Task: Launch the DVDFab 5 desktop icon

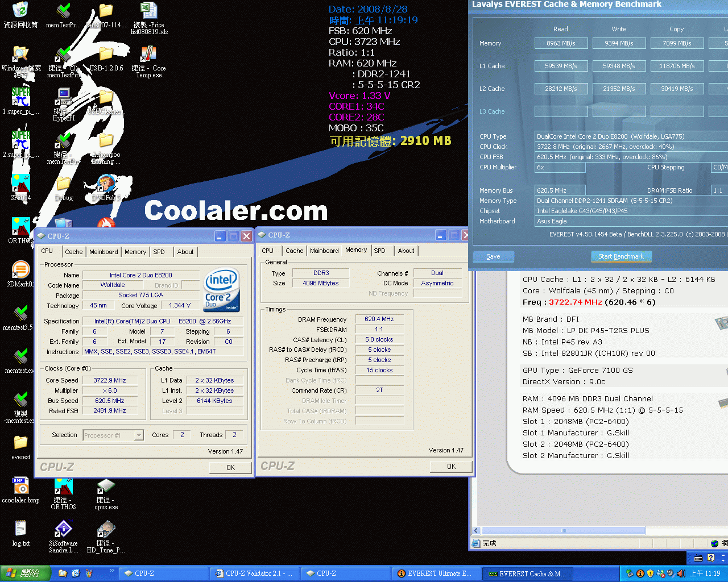Action: 106,183
